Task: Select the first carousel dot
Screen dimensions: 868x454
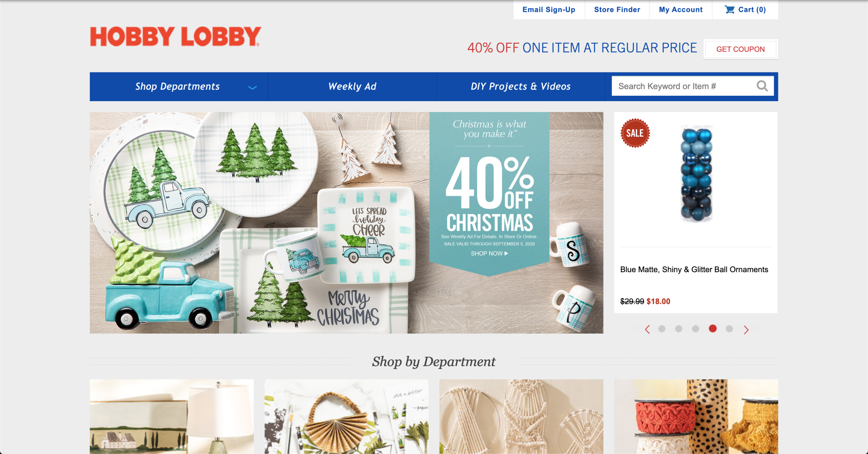Action: pyautogui.click(x=662, y=328)
